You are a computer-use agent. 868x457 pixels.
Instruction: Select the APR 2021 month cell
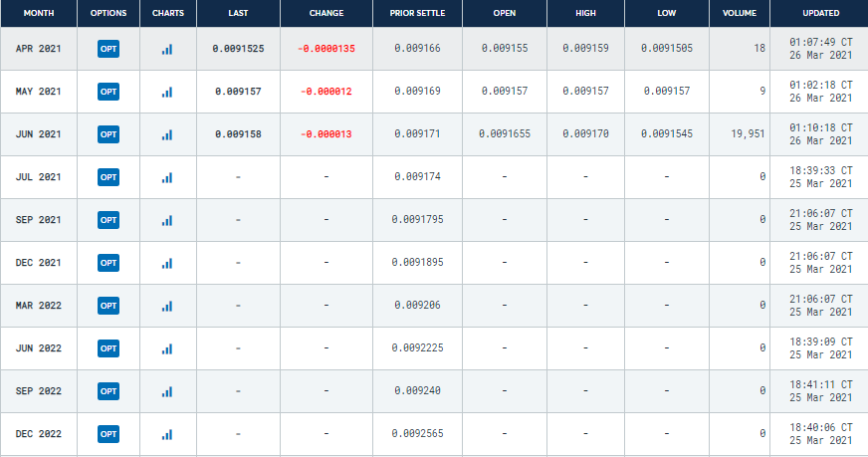coord(38,49)
